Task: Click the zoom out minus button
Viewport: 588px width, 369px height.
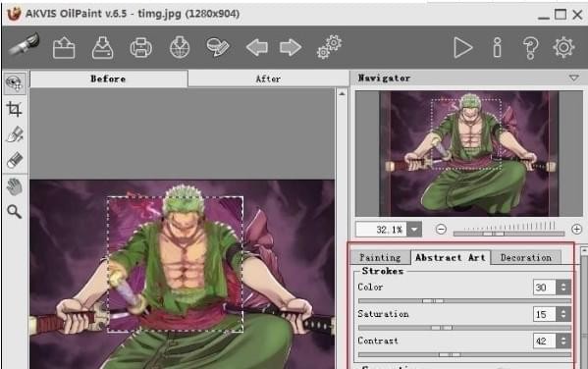Action: tap(441, 229)
